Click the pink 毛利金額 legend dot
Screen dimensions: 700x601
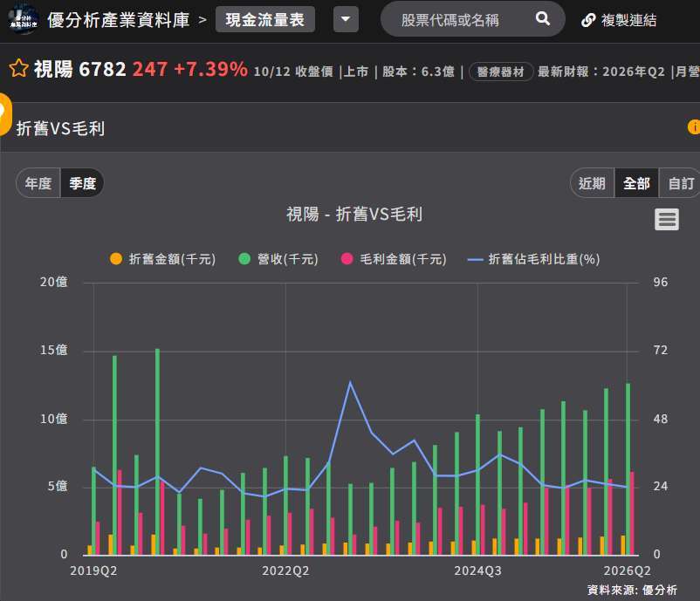pyautogui.click(x=347, y=259)
